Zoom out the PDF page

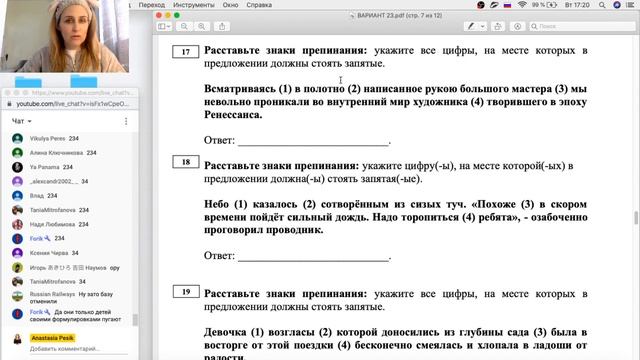point(184,27)
